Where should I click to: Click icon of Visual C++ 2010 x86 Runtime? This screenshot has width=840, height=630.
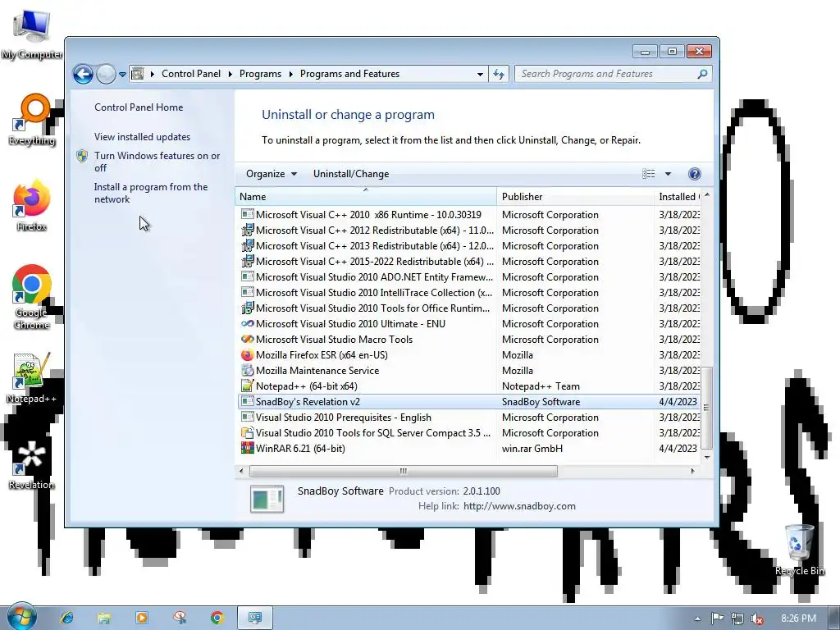[x=248, y=214]
